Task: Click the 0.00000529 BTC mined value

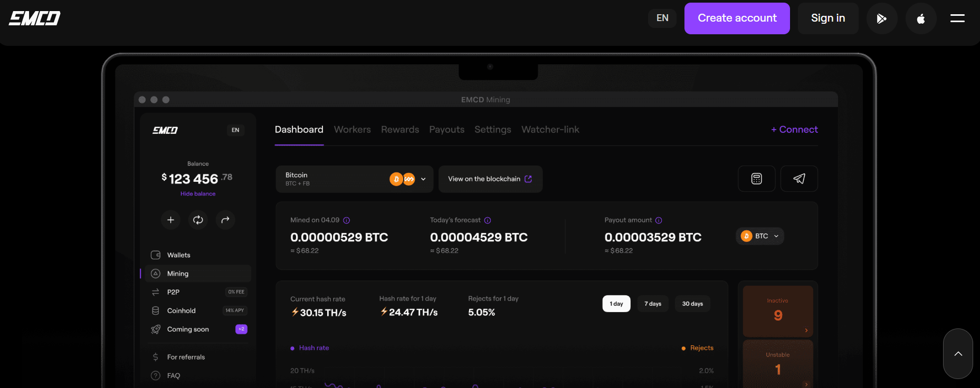Action: 339,237
